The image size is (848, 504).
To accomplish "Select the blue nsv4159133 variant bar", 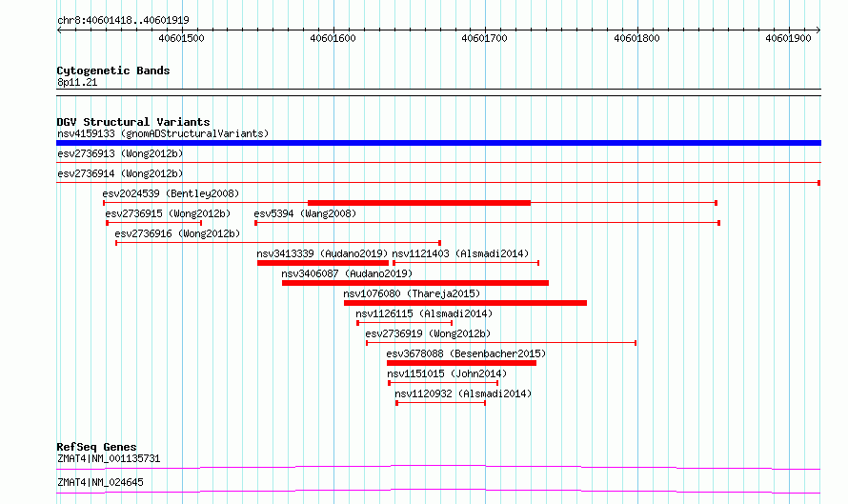I will pyautogui.click(x=438, y=143).
